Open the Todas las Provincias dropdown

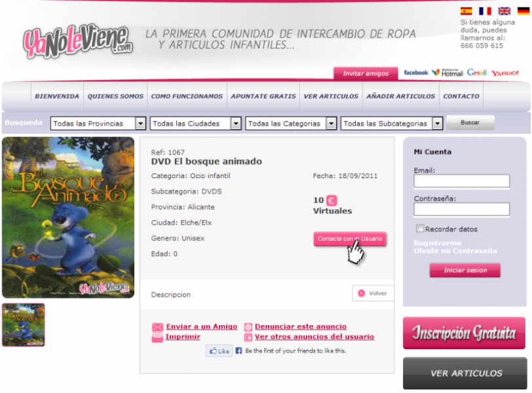click(x=98, y=123)
